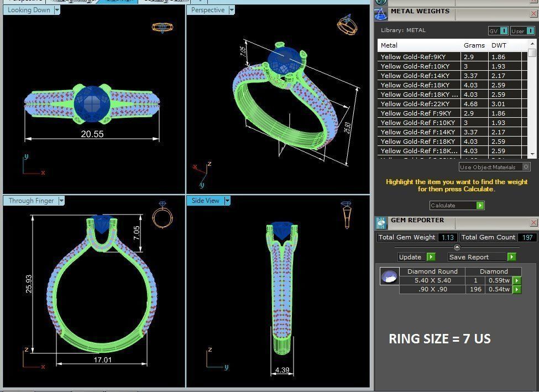
Task: Select Yellow Gold-Ref F:9KY row
Action: click(452, 113)
